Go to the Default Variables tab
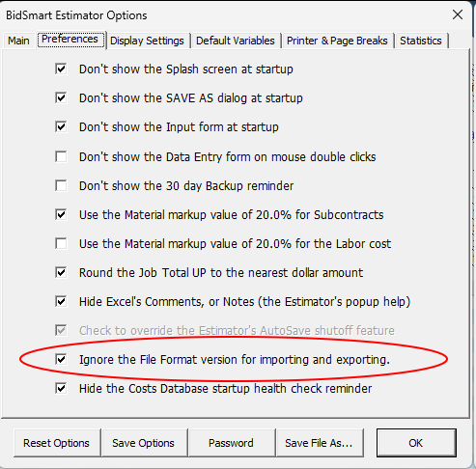The height and width of the screenshot is (469, 476). 236,41
